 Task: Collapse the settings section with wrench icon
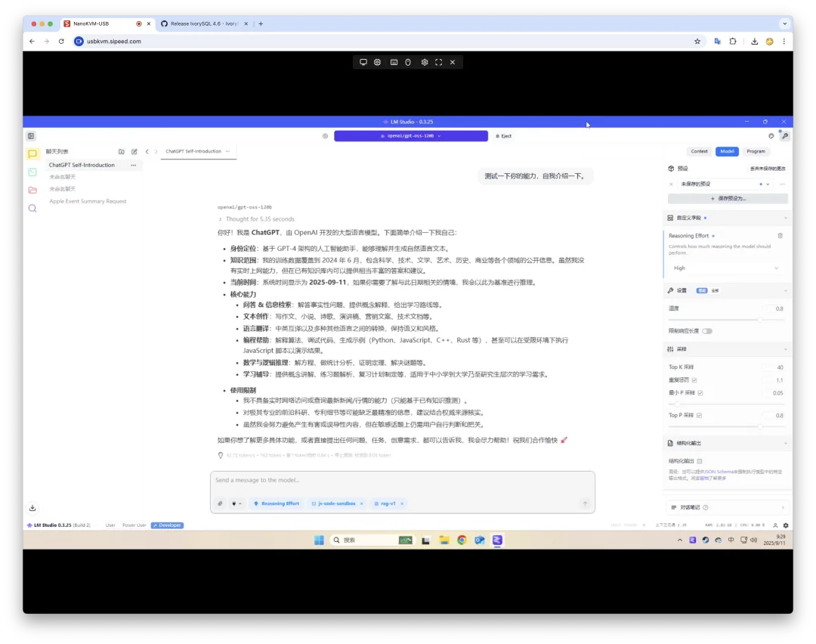pos(785,290)
